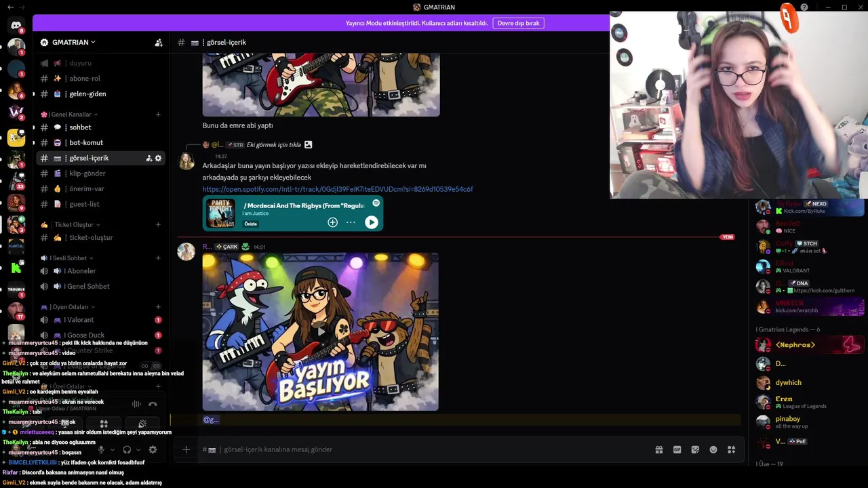
Task: Click the back navigation arrow
Action: click(x=10, y=7)
